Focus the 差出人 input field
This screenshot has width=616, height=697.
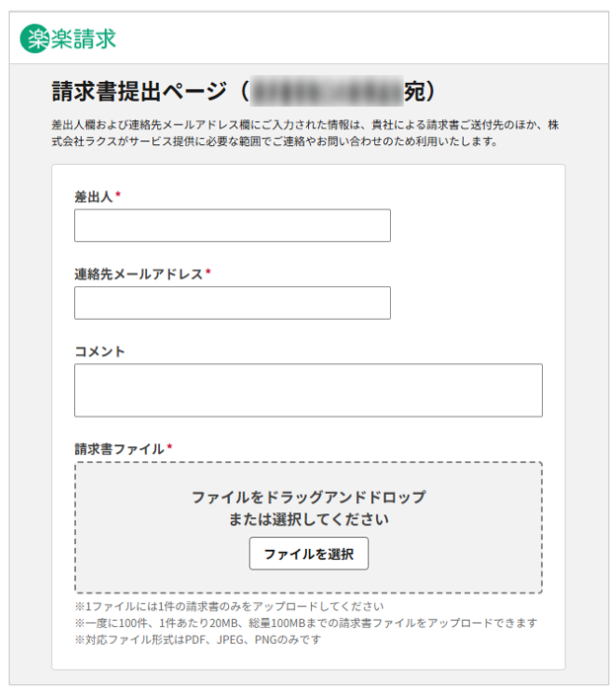(232, 225)
